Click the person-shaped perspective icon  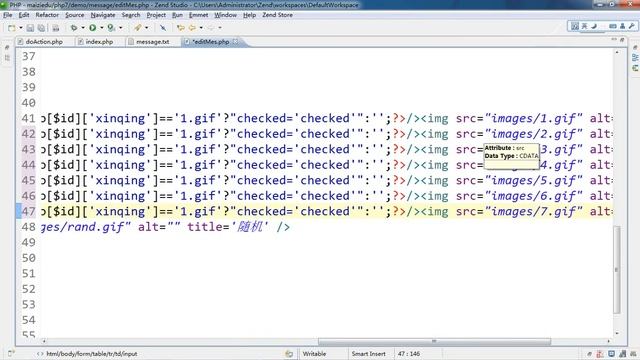click(622, 26)
